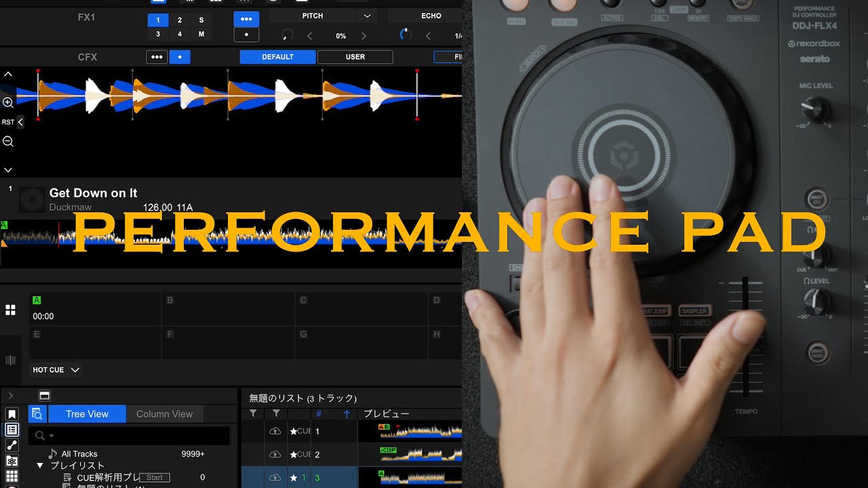Switch to Tree View tab
This screenshot has width=868, height=488.
click(87, 414)
